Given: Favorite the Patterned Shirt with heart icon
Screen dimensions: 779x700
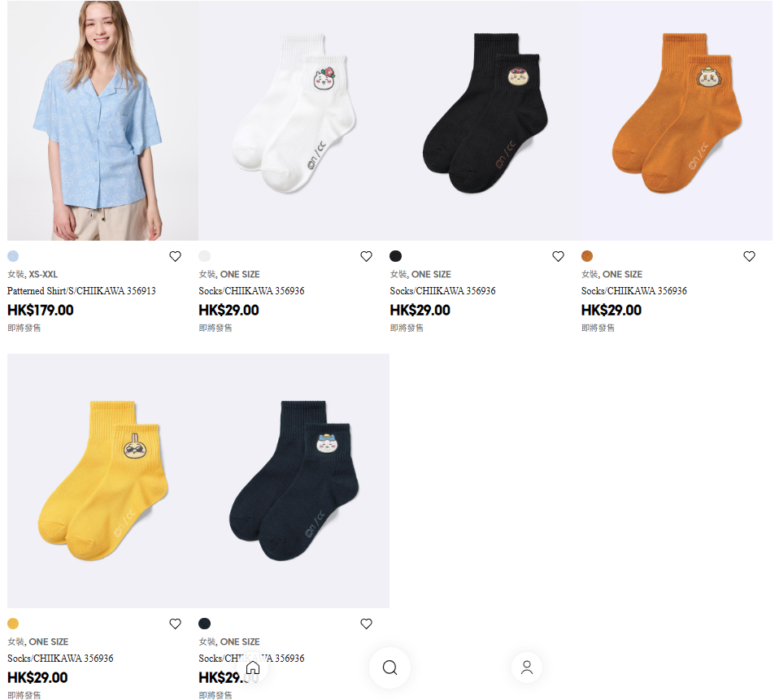Looking at the screenshot, I should (x=175, y=256).
